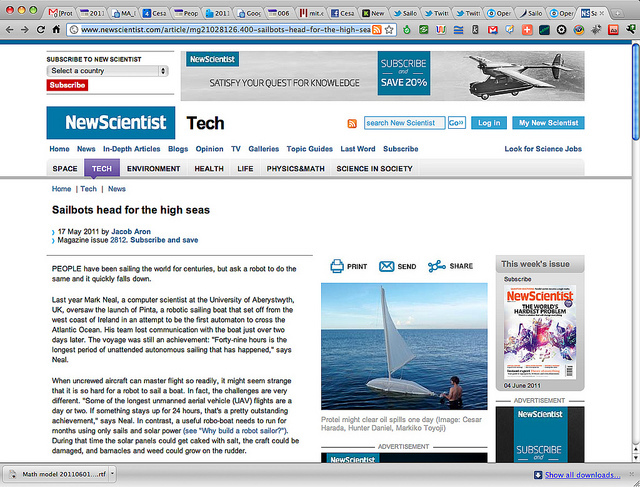This screenshot has height=487, width=640.
Task: Click the orange RSS feed icon beside search
Action: [x=352, y=123]
